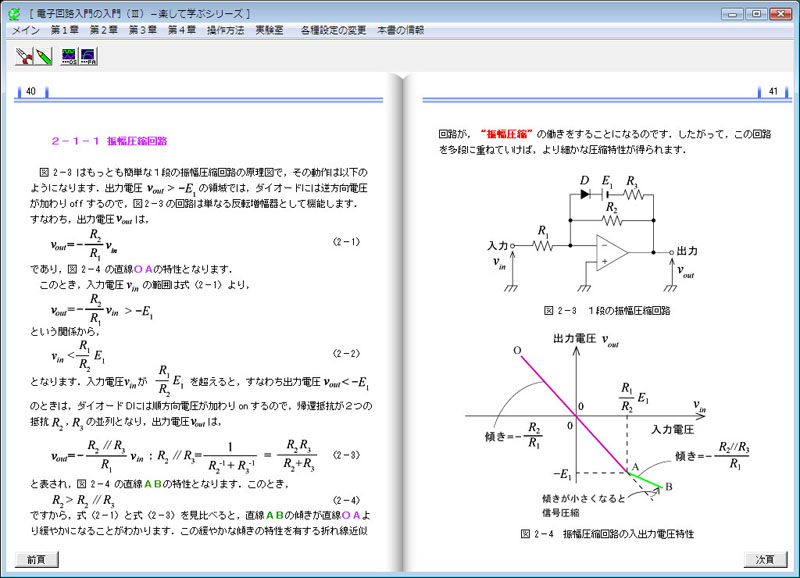Click the 傾きが小さくなると annotation in the graph

[x=584, y=499]
